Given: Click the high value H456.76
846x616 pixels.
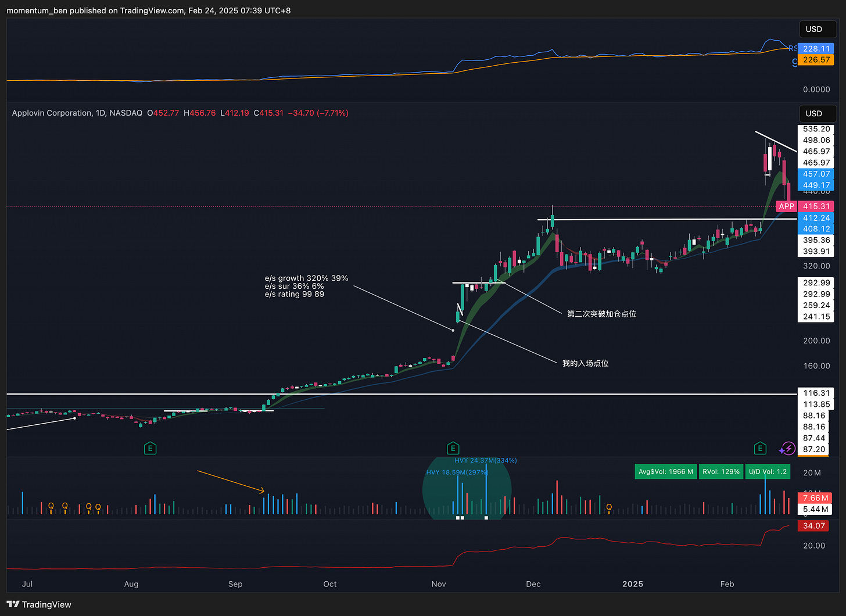Looking at the screenshot, I should click(x=200, y=113).
